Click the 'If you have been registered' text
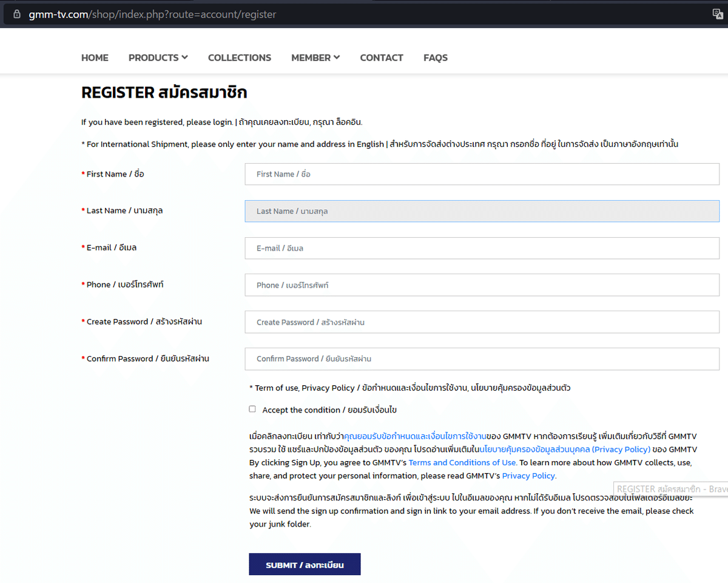 pos(221,122)
